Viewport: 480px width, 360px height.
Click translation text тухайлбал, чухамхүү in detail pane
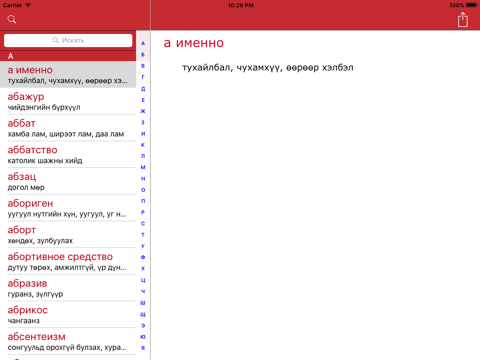coord(232,68)
